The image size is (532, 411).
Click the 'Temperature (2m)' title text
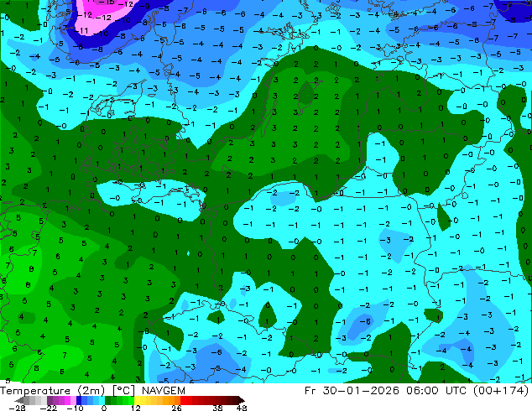(x=53, y=391)
